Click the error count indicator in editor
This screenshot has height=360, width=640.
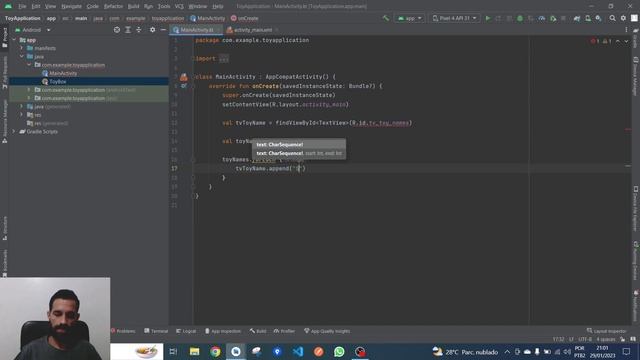point(595,41)
